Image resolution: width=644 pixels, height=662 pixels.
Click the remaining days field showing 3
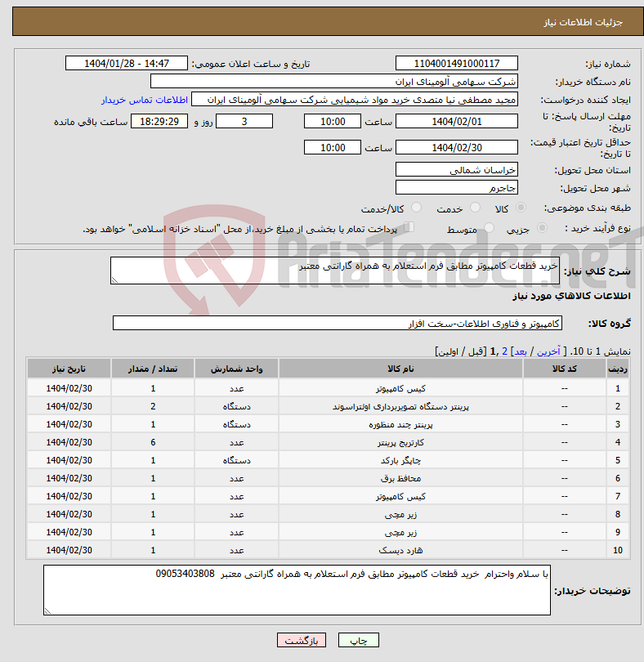244,122
